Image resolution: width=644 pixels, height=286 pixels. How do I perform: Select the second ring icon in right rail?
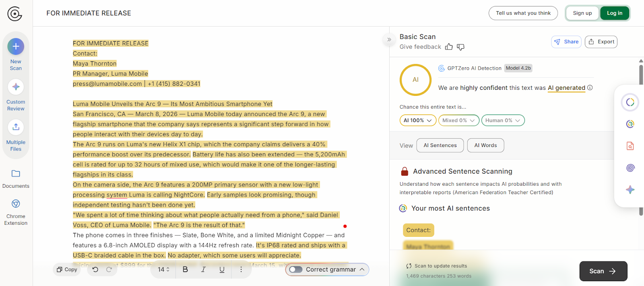[x=630, y=124]
